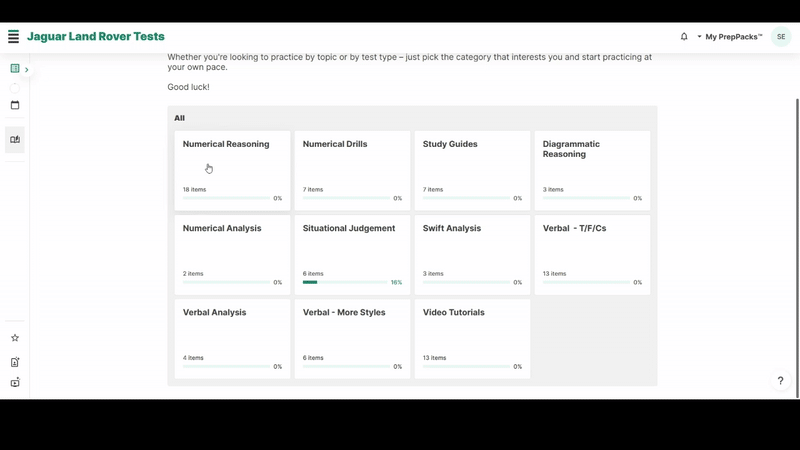
Task: Click the green table icon in sidebar
Action: pos(15,69)
